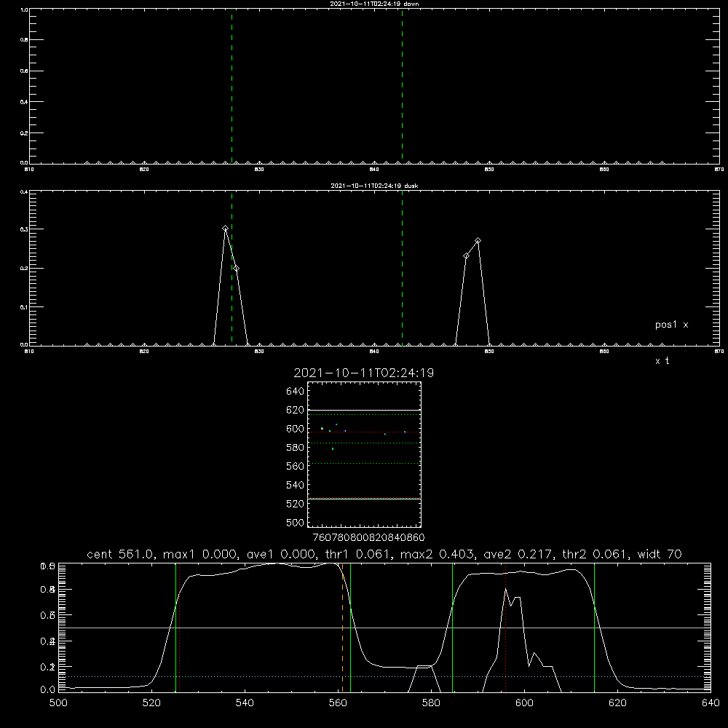Viewport: 728px width, 728px height.
Task: Click the right green dashed line in dawn plot
Action: coord(402,86)
